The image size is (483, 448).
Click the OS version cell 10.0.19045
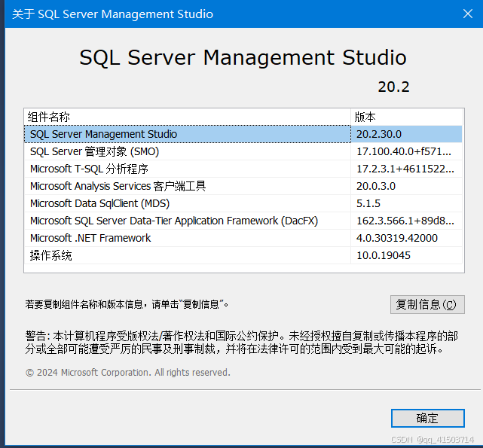coord(384,255)
